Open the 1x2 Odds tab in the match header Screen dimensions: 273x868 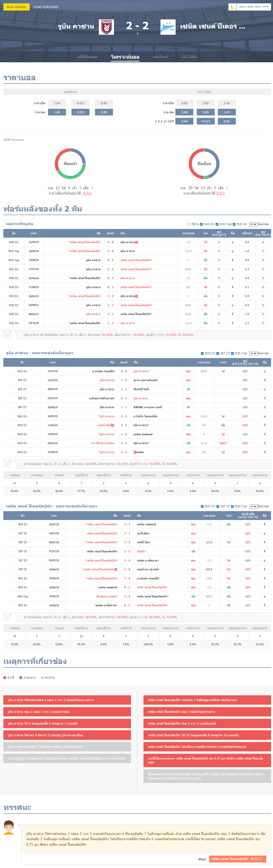[x=189, y=57]
